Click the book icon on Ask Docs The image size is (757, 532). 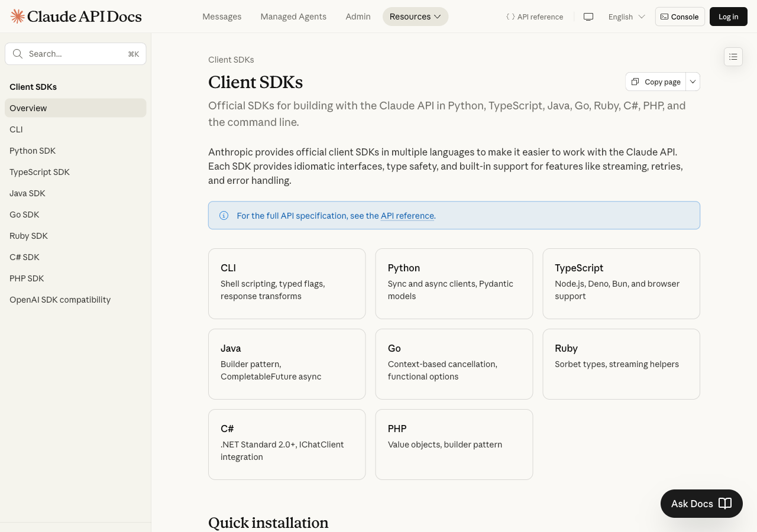tap(725, 504)
